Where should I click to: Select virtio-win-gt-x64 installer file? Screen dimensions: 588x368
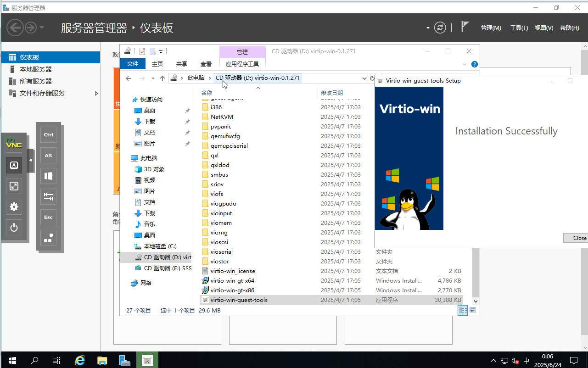232,280
